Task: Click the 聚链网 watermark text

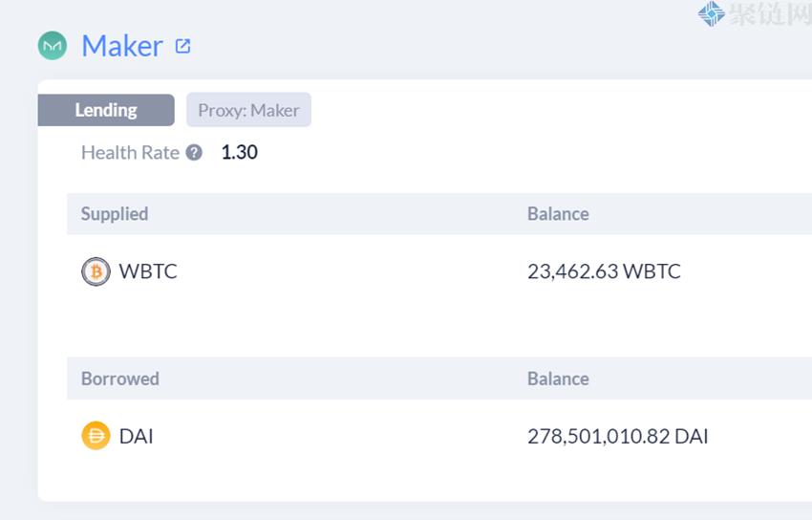Action: pyautogui.click(x=769, y=14)
